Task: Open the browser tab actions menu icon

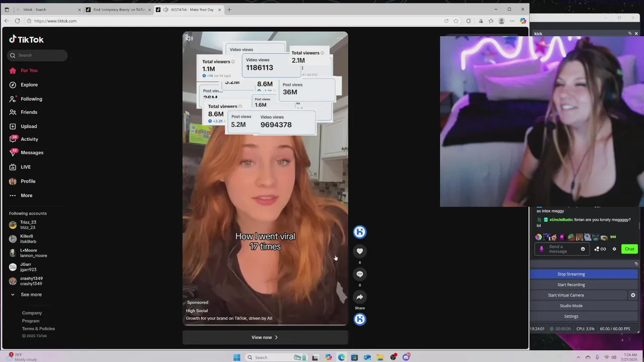Action: [7, 10]
